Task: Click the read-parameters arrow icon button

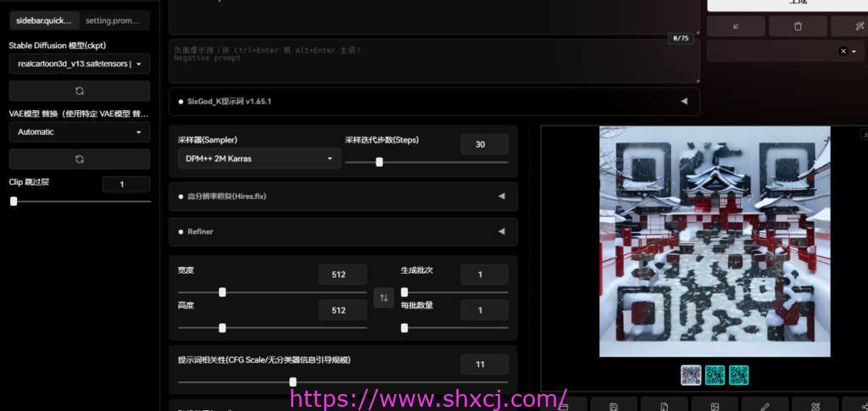Action: click(736, 26)
